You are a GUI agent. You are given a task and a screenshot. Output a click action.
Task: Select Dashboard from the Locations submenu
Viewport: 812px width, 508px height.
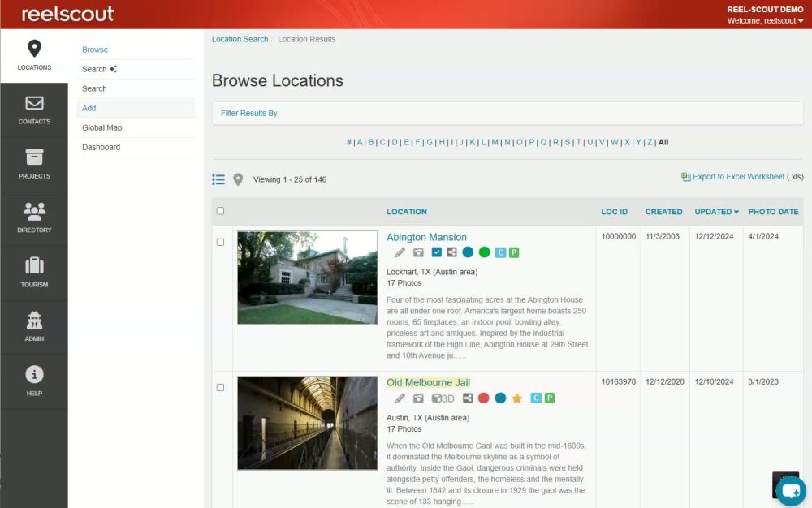[x=101, y=148]
